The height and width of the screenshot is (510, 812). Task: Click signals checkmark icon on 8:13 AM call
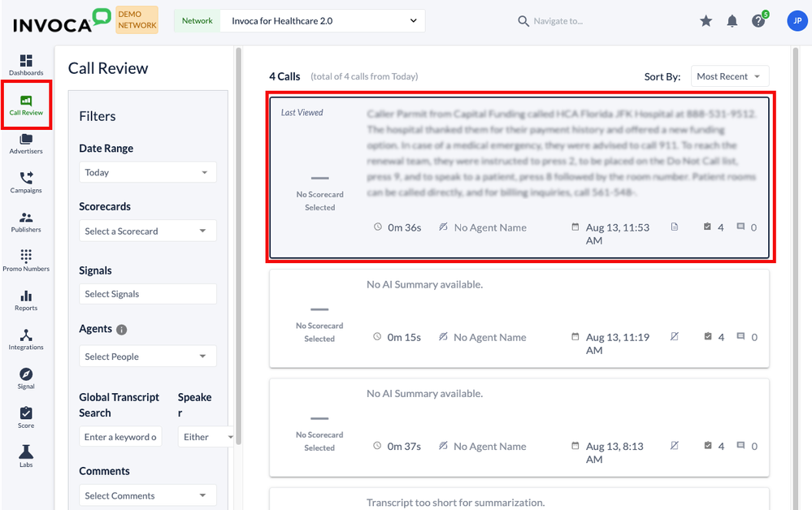pos(708,445)
